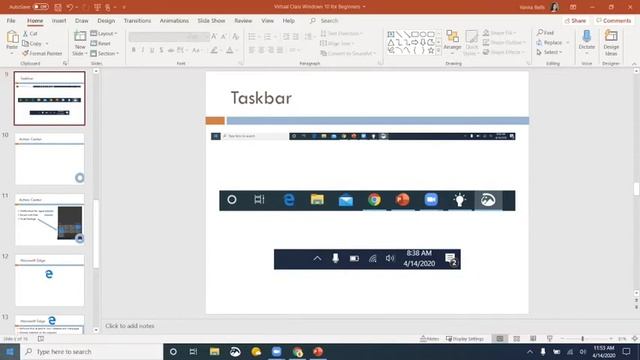The image size is (640, 360).
Task: Open Design Ideas pane
Action: pyautogui.click(x=611, y=42)
